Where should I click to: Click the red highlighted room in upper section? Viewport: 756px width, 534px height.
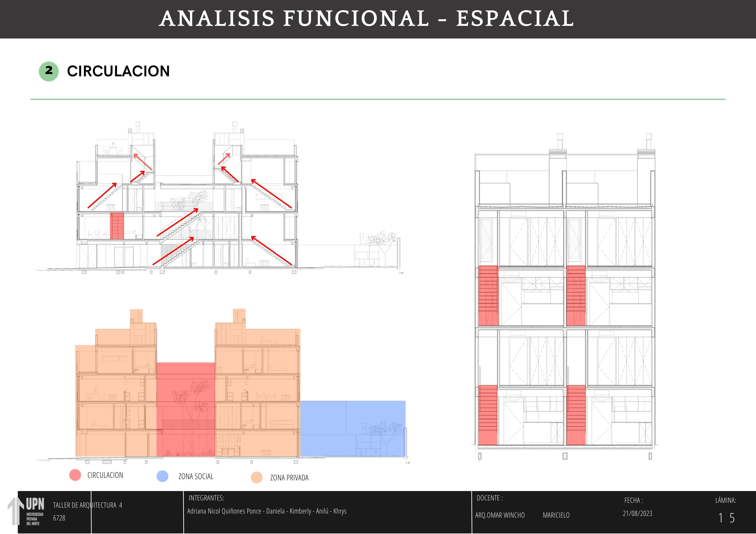click(x=117, y=226)
